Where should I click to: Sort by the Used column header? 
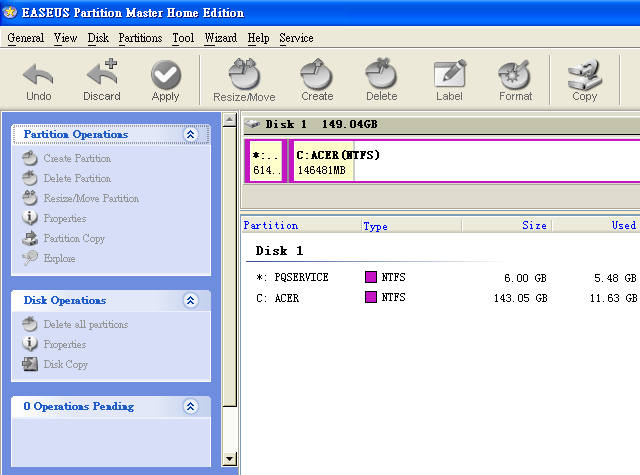(596, 225)
